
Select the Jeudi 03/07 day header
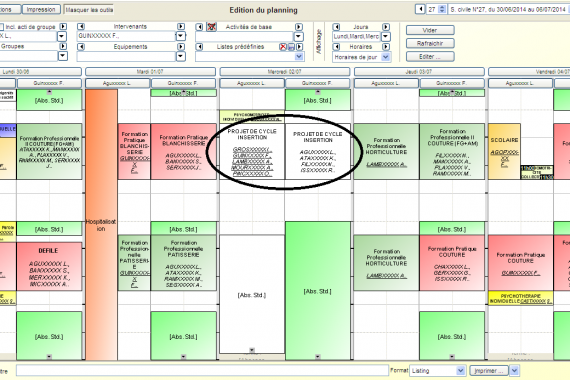(419, 72)
